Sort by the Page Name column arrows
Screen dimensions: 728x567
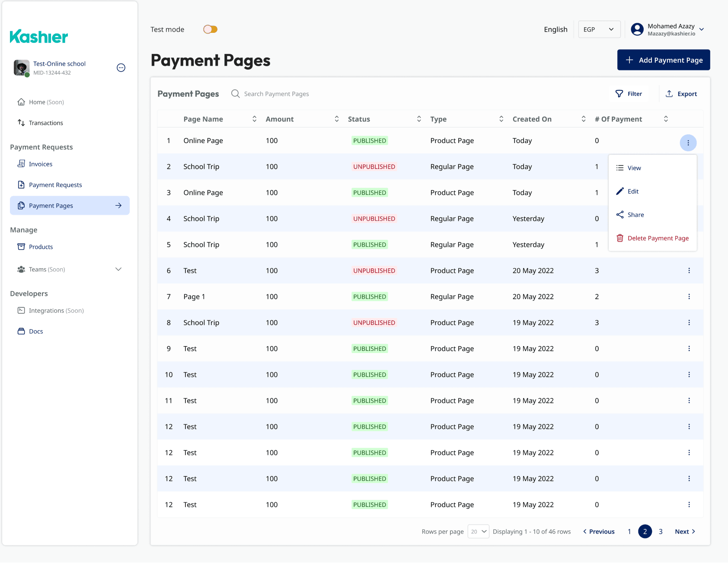[x=254, y=119]
